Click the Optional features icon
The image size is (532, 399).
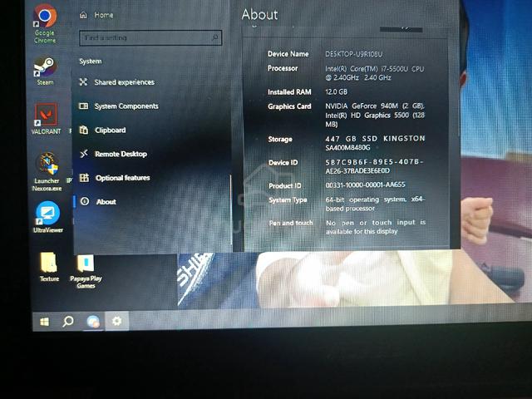[x=84, y=177]
